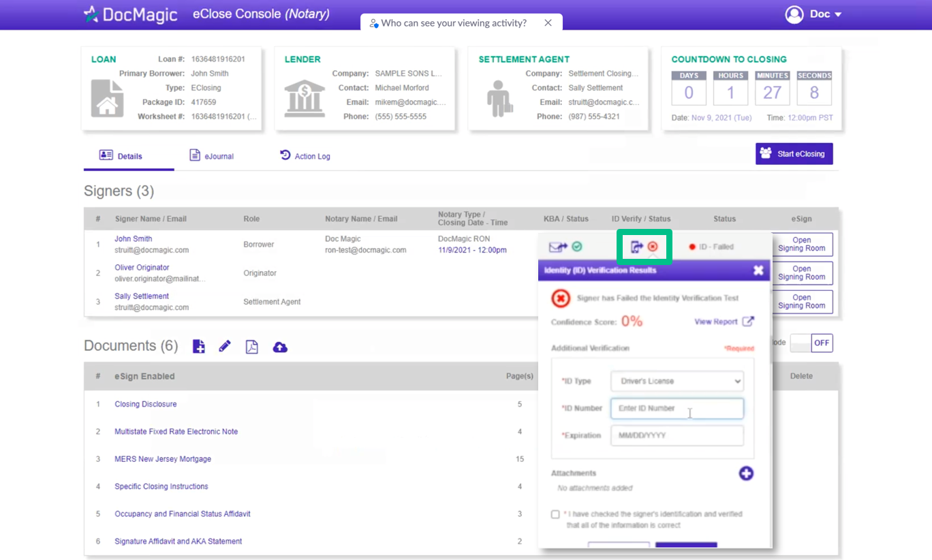Open John Smith signer link

(x=134, y=239)
